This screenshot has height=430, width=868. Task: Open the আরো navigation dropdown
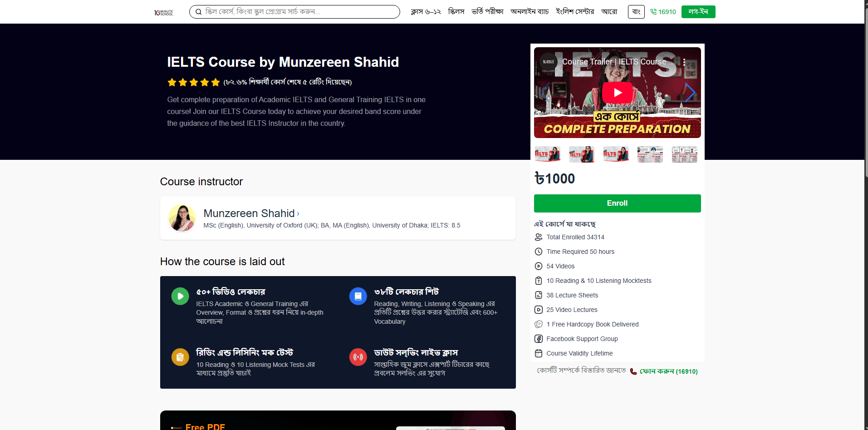point(610,12)
